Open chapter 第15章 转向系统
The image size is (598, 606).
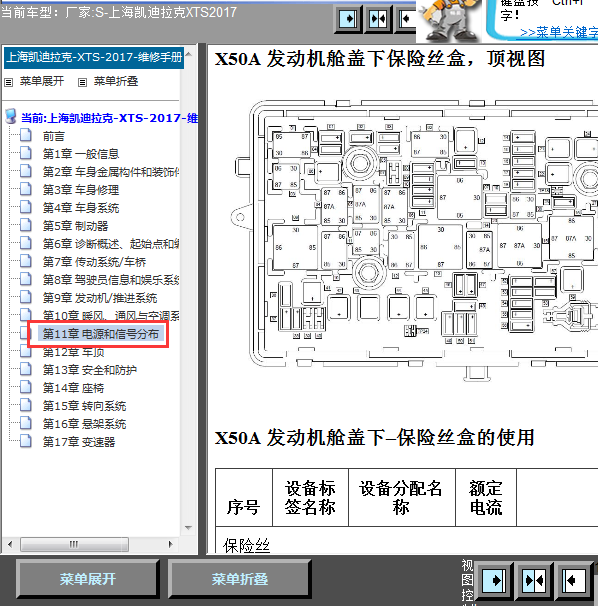click(x=84, y=406)
